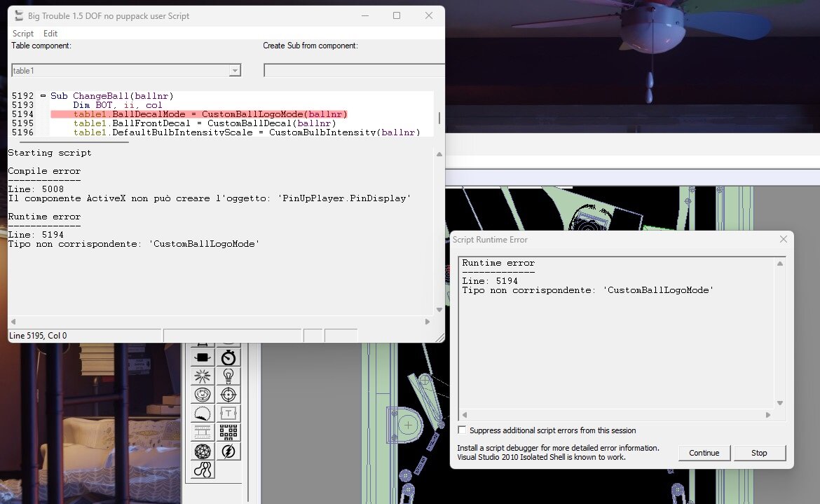Select the Bumper tool
Screen dimensions: 820x504
(x=202, y=394)
